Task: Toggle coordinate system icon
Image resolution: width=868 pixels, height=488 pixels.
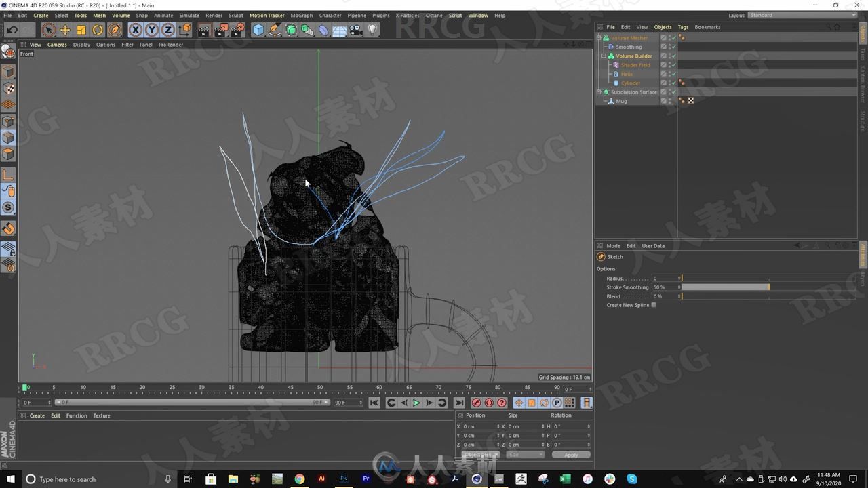Action: tap(184, 30)
